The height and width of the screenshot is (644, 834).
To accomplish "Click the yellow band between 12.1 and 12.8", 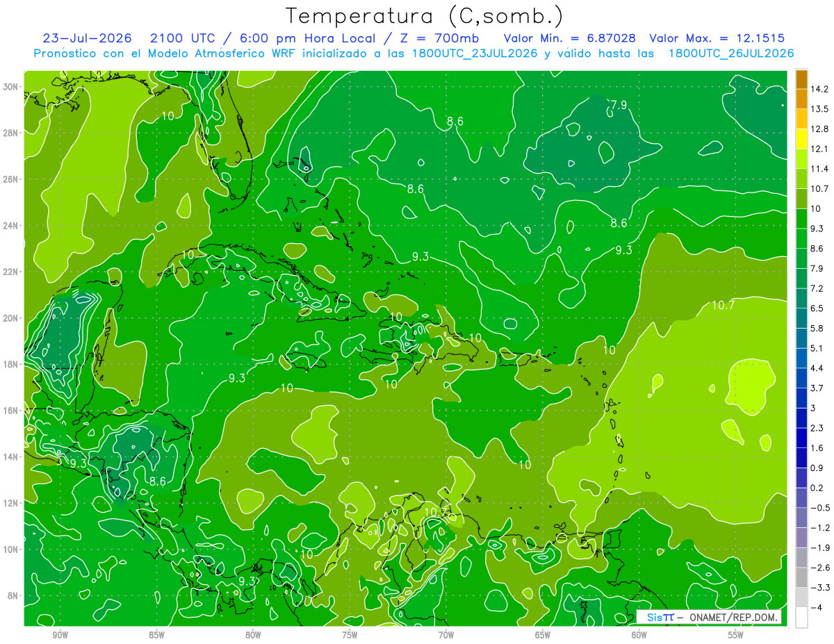I will 801,139.
